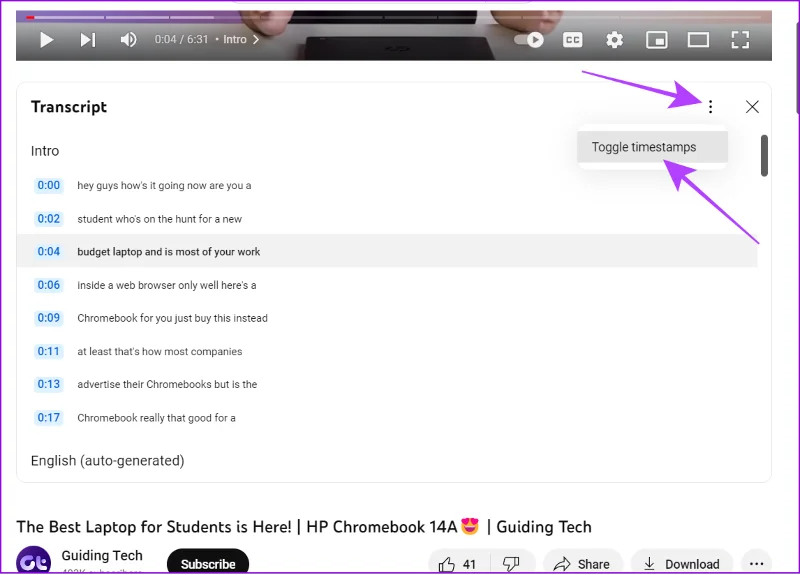Enable miniplayer mode
The image size is (800, 575).
click(657, 40)
